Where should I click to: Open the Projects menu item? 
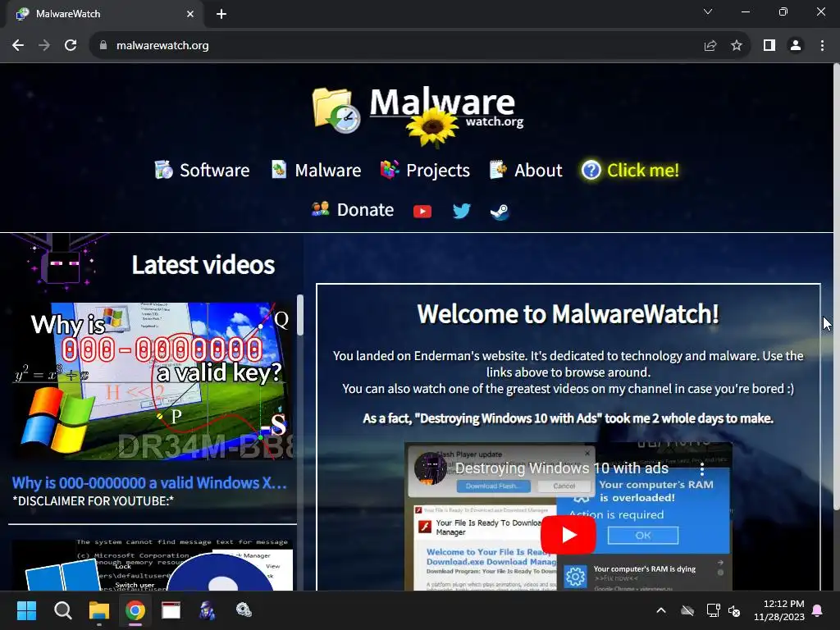click(x=425, y=170)
